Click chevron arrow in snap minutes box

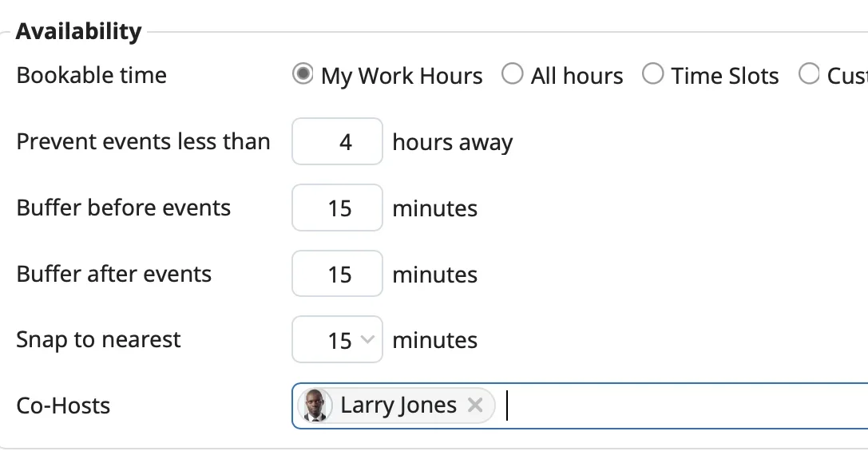pos(367,338)
